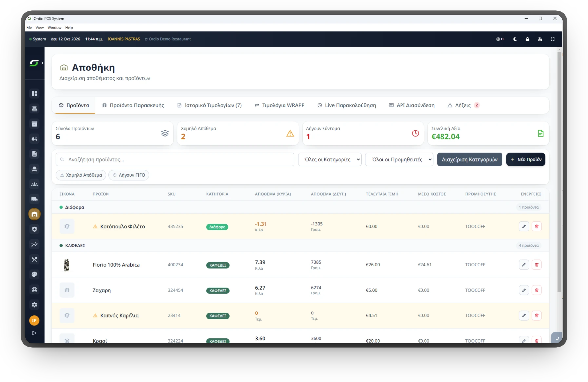This screenshot has width=588, height=382.
Task: Toggle the Λήγουν FIFO filter chip
Action: (129, 175)
